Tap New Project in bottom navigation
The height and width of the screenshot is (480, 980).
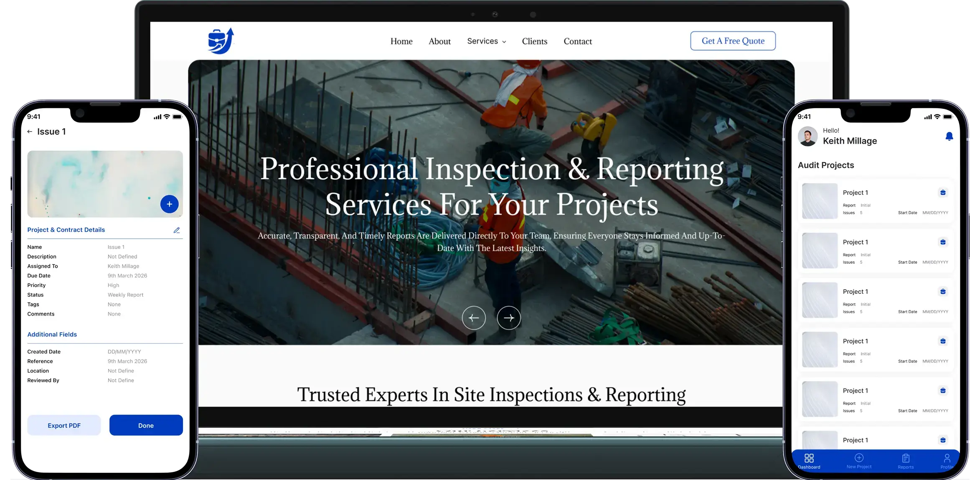[x=859, y=461]
